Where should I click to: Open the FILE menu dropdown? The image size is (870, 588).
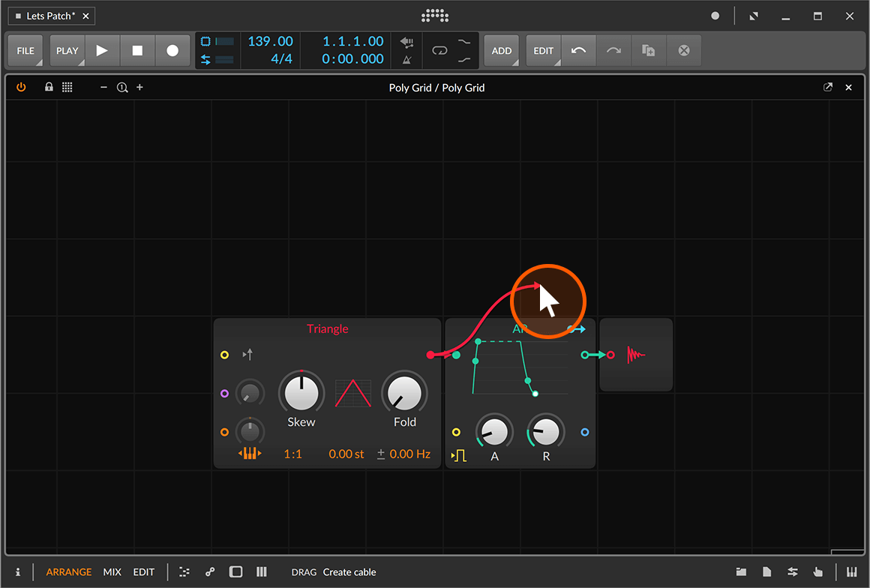coord(25,51)
